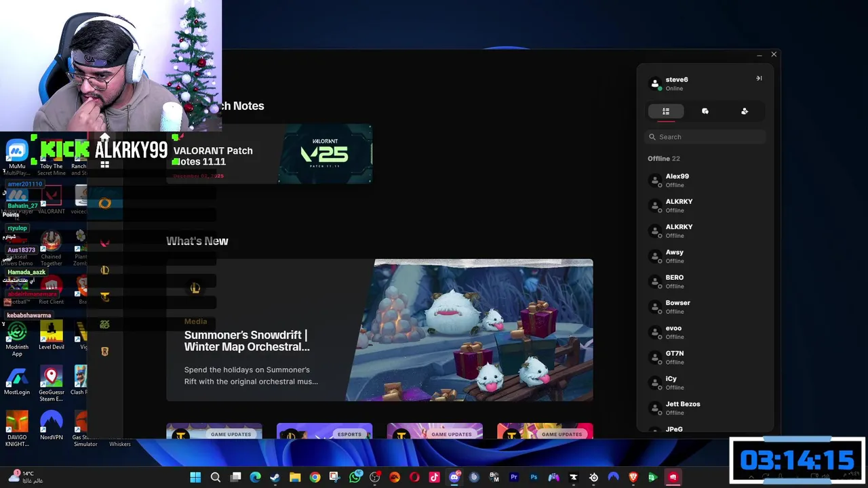Viewport: 868px width, 488px height.
Task: Switch to the friends list tab
Action: 666,111
